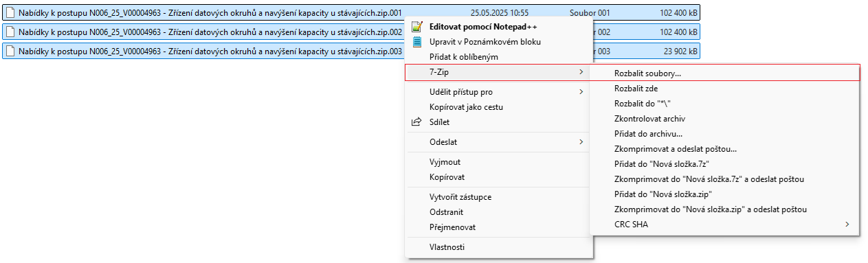Select the file name ending in .zip.003
The width and height of the screenshot is (868, 263).
[x=210, y=52]
